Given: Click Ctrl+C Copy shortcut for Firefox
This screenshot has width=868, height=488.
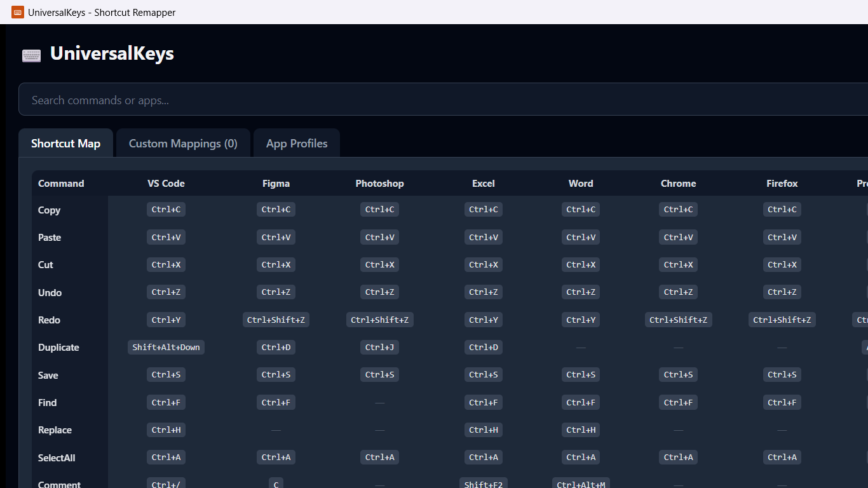Looking at the screenshot, I should 782,210.
